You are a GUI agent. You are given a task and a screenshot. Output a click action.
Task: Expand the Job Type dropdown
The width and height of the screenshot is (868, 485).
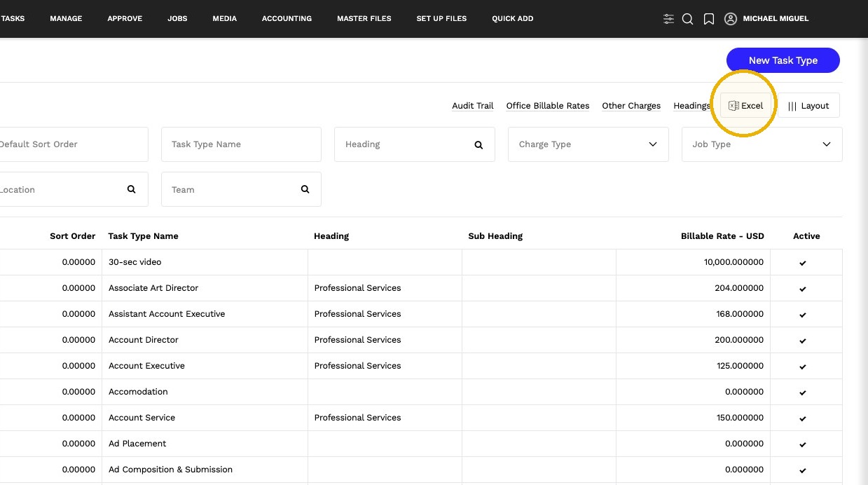[x=762, y=144]
